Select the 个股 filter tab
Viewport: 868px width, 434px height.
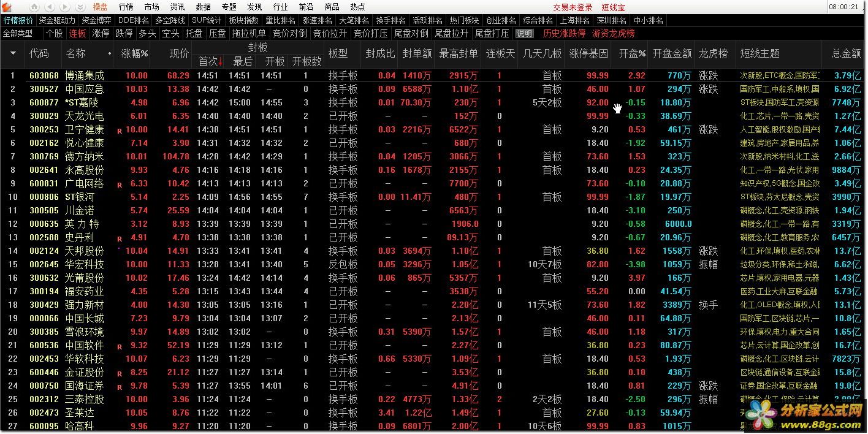tap(55, 34)
